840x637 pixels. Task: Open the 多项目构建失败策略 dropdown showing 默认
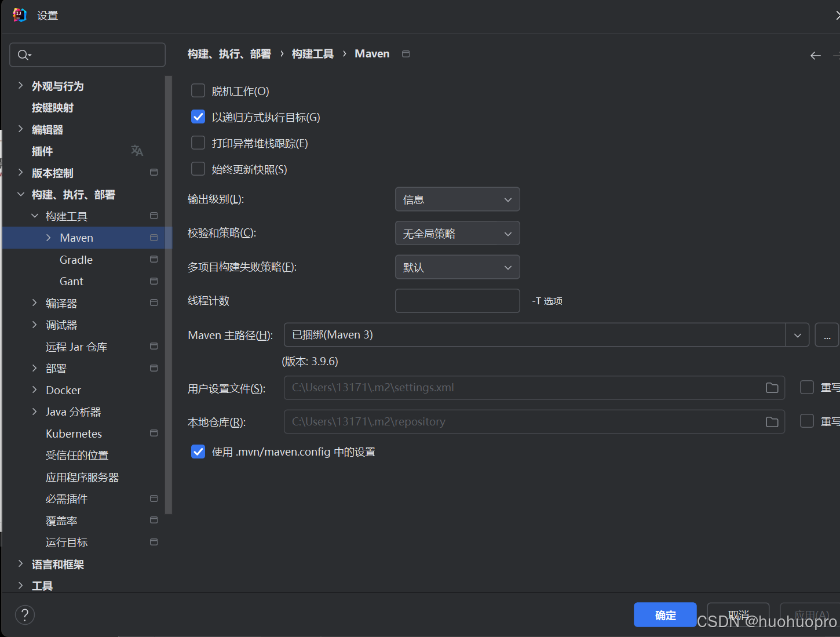click(458, 267)
